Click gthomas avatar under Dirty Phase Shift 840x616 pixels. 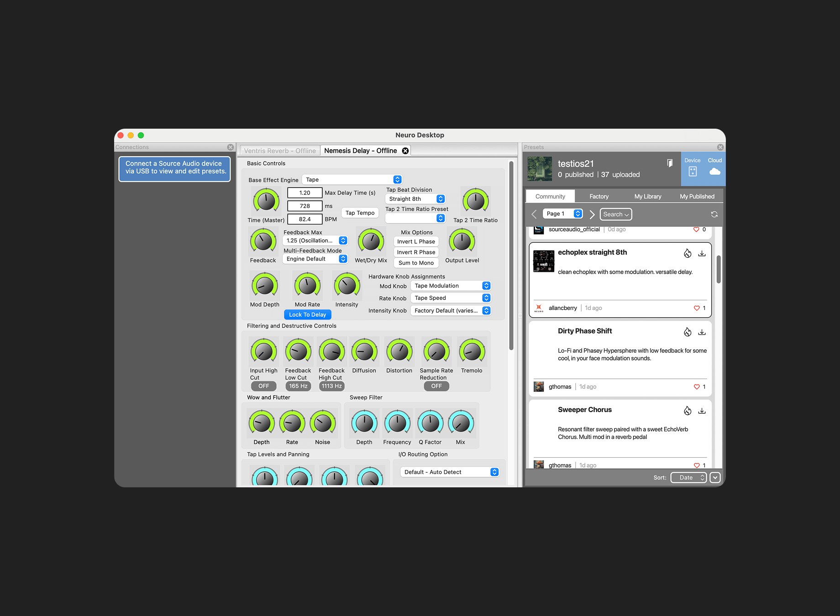point(539,387)
